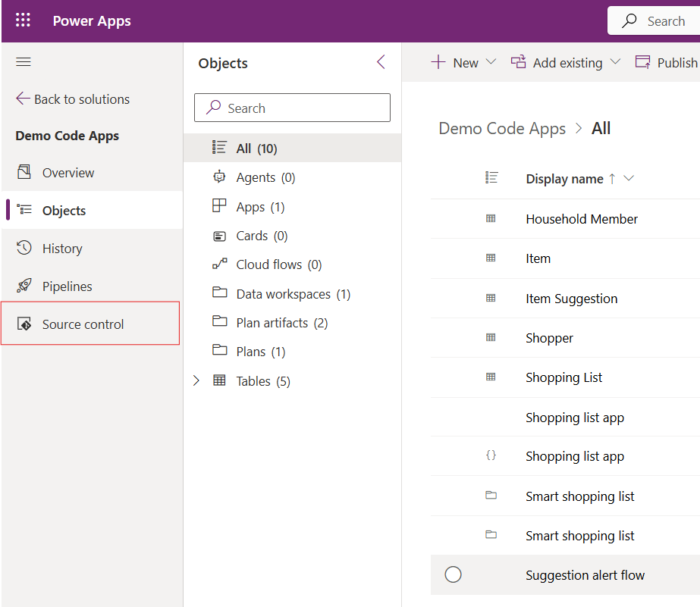Open the New dropdown arrow
This screenshot has height=607, width=700.
click(491, 61)
